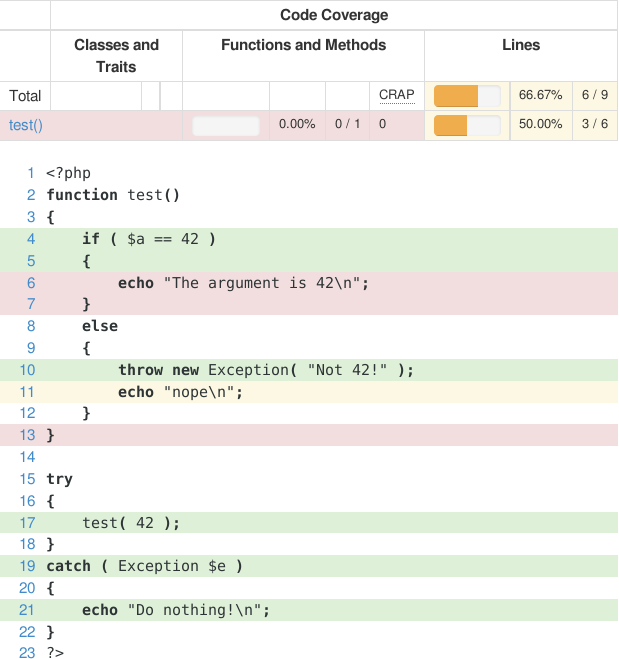This screenshot has height=659, width=619.
Task: Click line number 19 anchor
Action: coord(27,566)
